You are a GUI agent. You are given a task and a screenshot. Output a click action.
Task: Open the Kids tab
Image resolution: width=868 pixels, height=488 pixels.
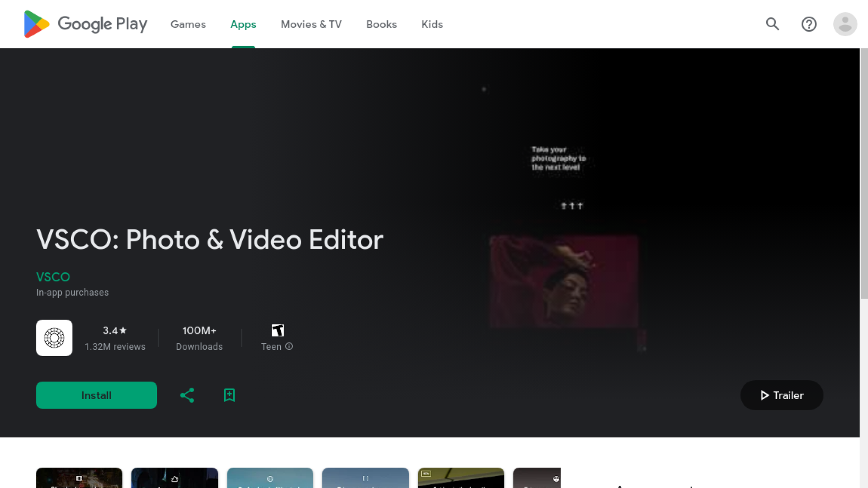(x=432, y=24)
